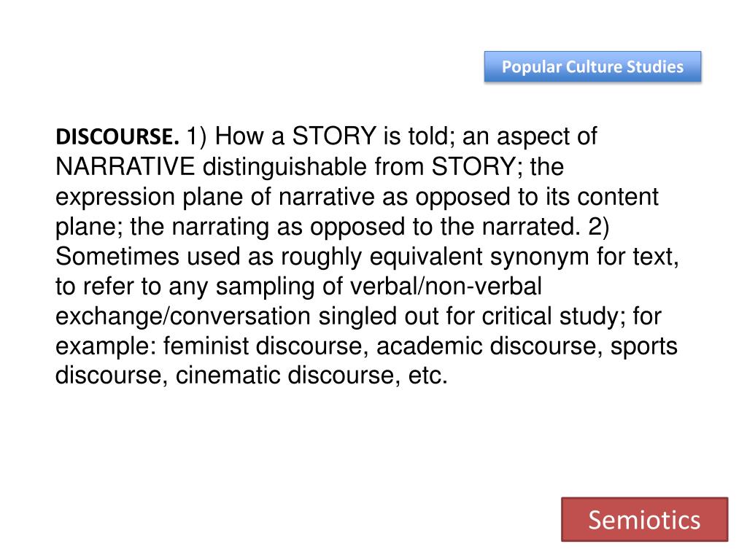Click the term exchange/conversation
Screen dimensions: 747x560
point(183,318)
